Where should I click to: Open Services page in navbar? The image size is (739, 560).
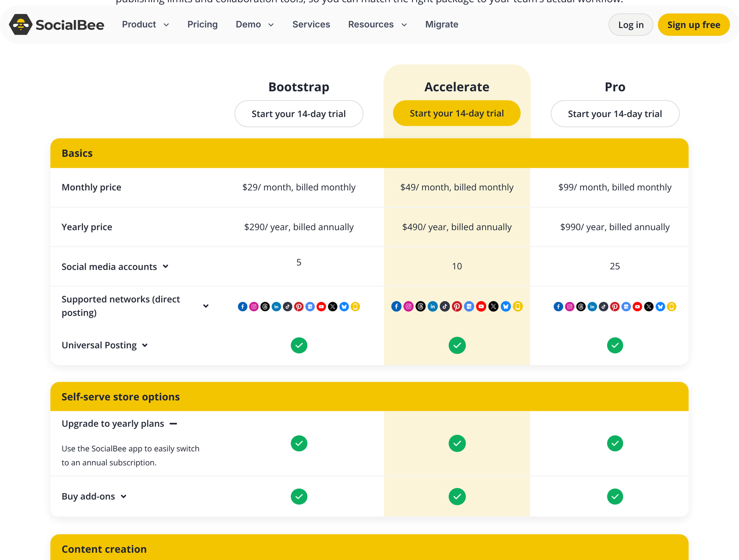(x=311, y=24)
